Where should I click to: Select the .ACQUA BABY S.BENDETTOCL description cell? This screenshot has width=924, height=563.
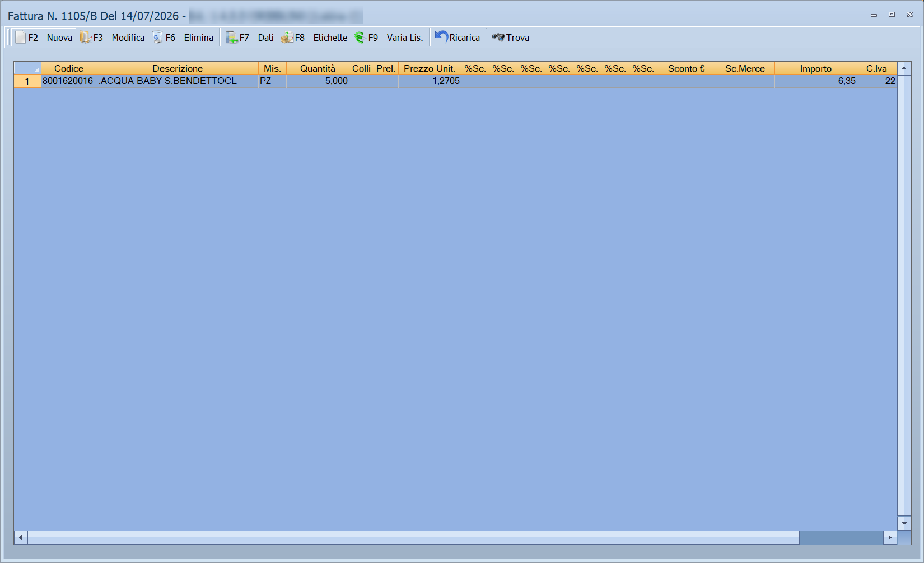point(178,81)
